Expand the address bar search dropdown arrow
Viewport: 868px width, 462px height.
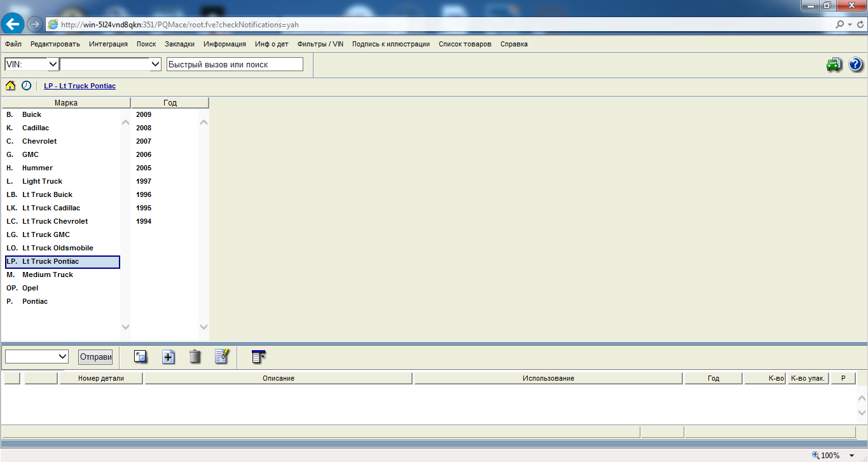pyautogui.click(x=849, y=25)
